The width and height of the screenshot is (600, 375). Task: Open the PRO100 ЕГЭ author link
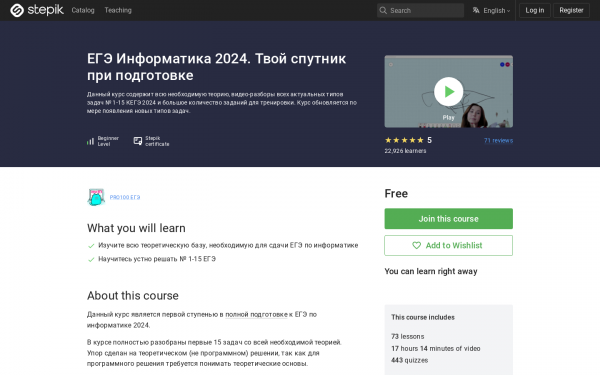click(x=125, y=197)
